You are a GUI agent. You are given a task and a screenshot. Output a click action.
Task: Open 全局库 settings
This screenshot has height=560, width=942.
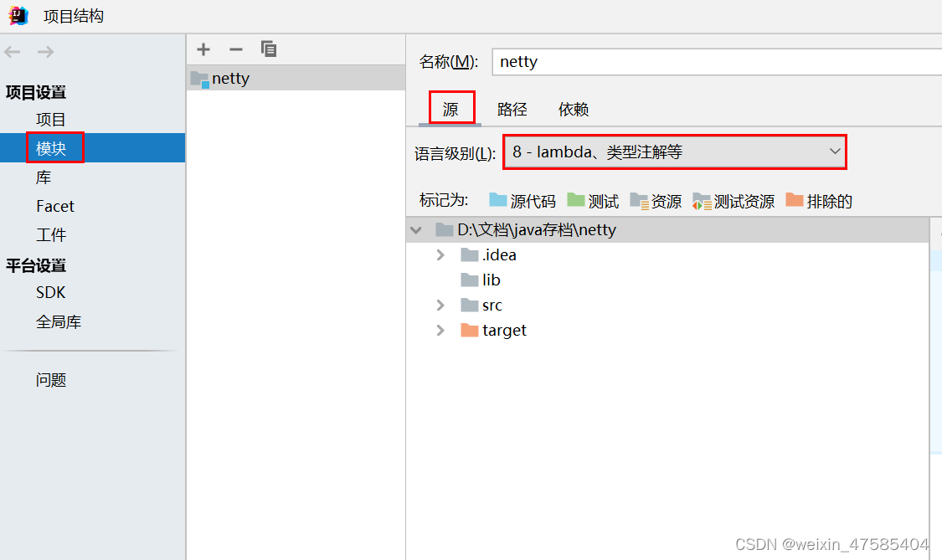(x=59, y=321)
